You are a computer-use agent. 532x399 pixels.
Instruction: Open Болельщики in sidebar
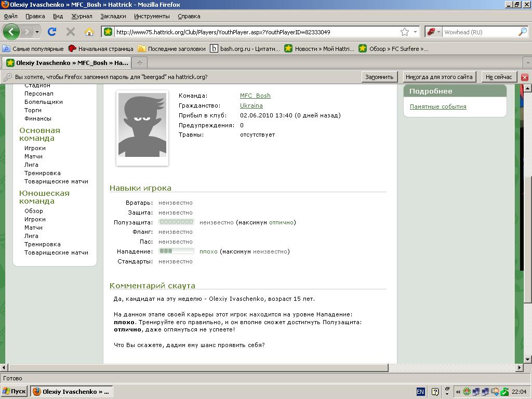click(x=44, y=102)
